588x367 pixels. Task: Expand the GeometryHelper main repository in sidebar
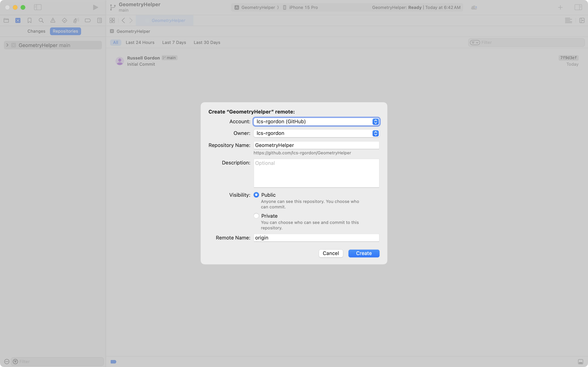click(7, 45)
